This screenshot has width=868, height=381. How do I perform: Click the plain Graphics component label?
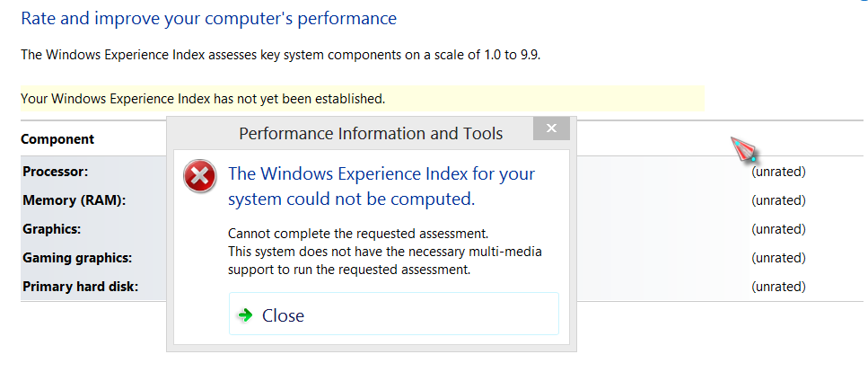coord(51,229)
